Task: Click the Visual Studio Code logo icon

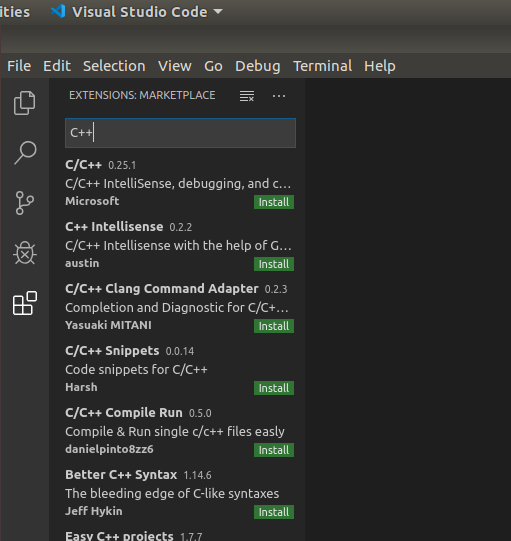Action: point(58,11)
